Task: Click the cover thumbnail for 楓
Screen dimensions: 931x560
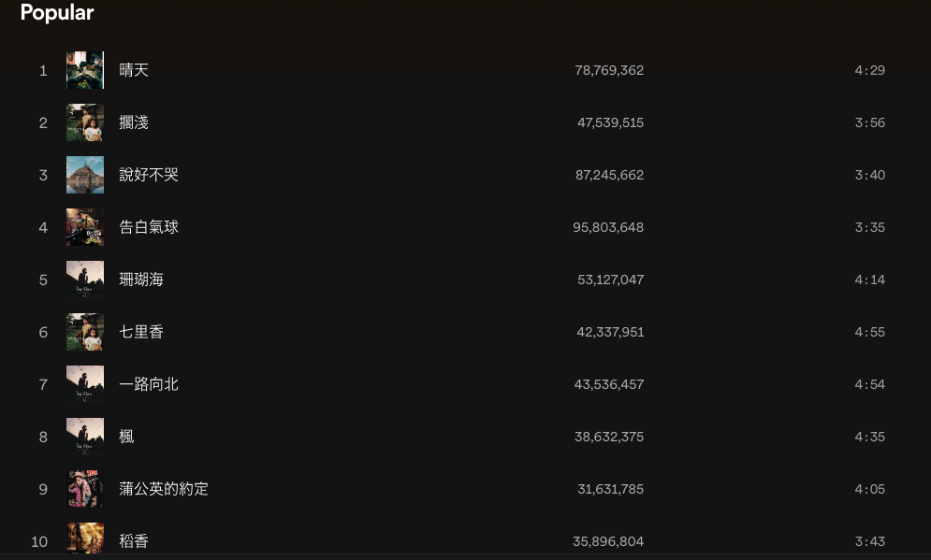Action: point(85,437)
